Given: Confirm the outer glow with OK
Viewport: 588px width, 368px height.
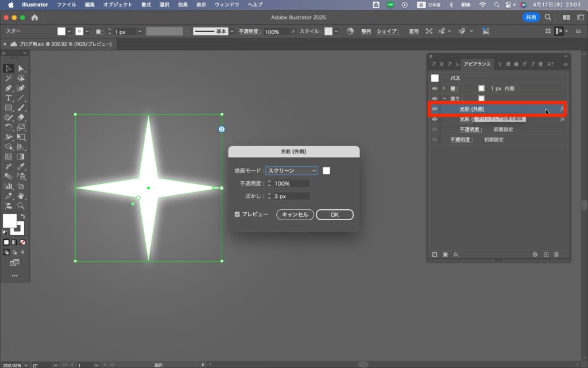Looking at the screenshot, I should pos(335,214).
